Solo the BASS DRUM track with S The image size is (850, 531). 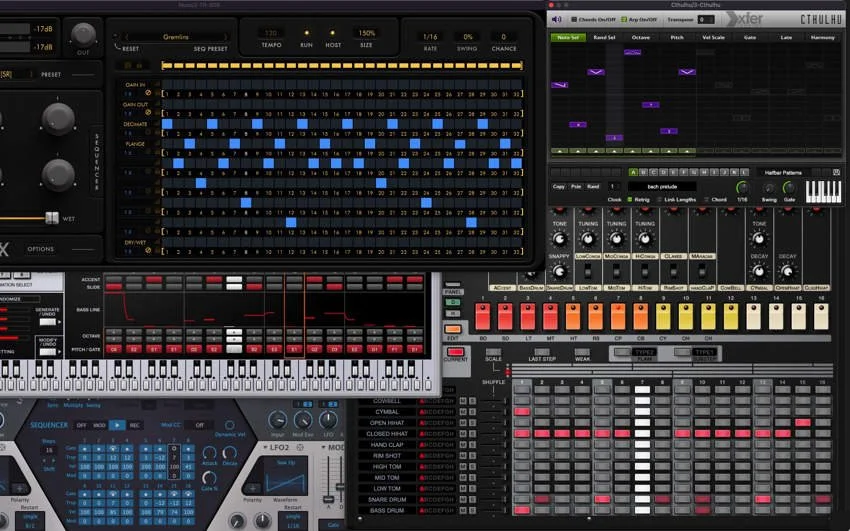(x=472, y=510)
